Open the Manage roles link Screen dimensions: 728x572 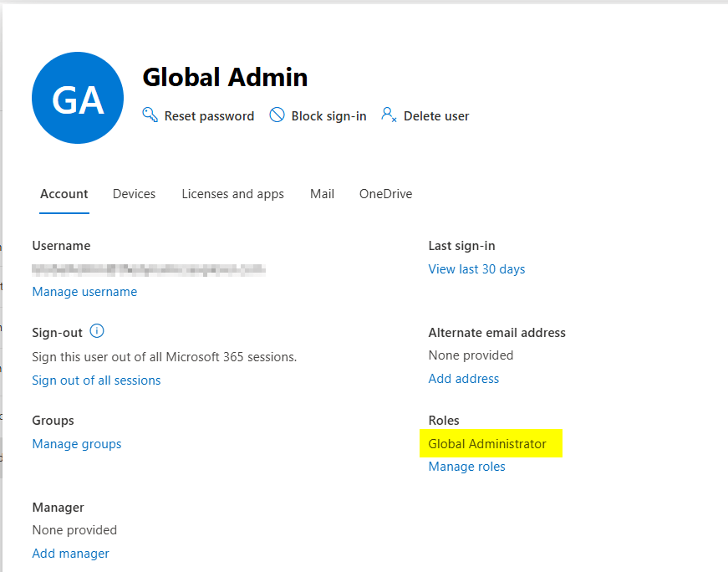pyautogui.click(x=466, y=467)
